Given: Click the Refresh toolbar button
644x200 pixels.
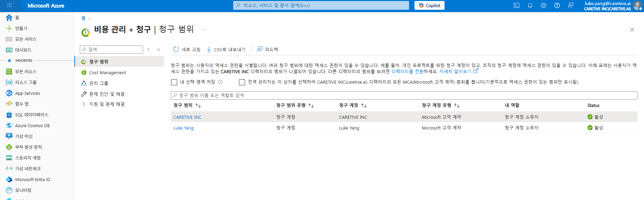Looking at the screenshot, I should tap(187, 50).
